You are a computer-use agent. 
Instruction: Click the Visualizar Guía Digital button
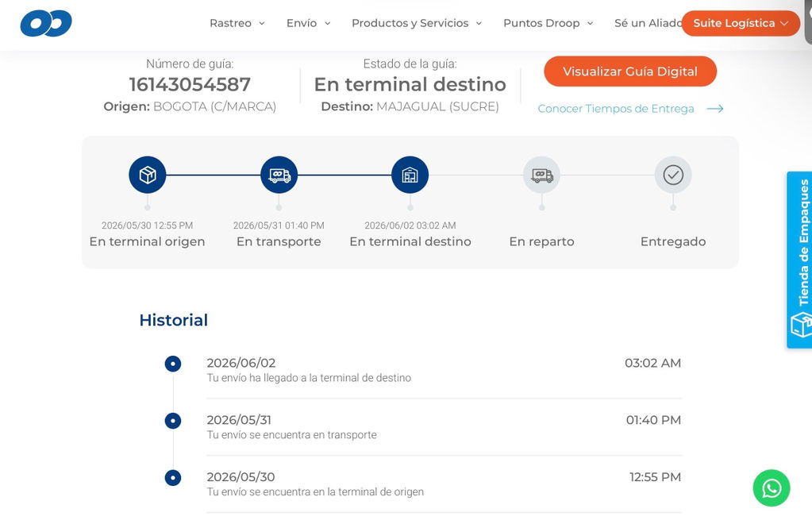coord(630,71)
